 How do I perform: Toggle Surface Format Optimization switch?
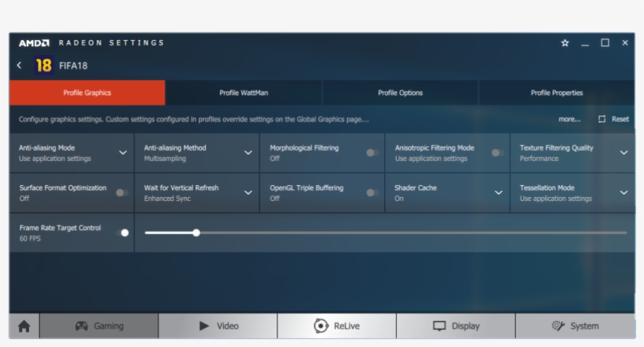(122, 192)
